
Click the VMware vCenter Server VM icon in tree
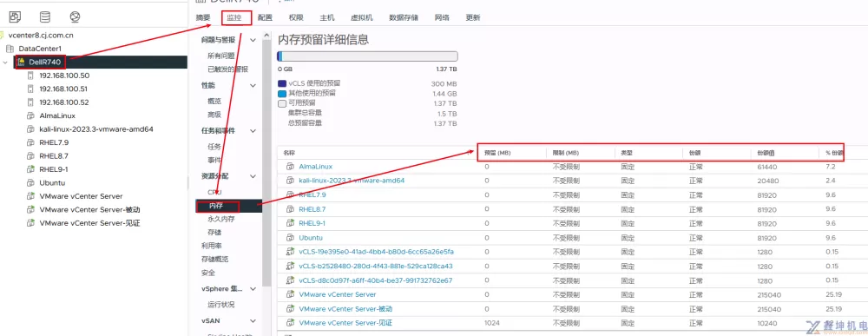30,196
